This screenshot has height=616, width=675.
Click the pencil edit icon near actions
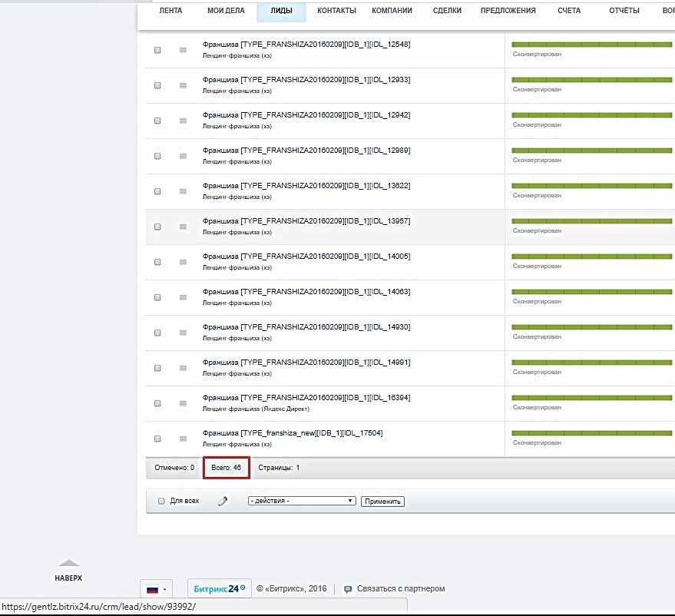[x=223, y=501]
